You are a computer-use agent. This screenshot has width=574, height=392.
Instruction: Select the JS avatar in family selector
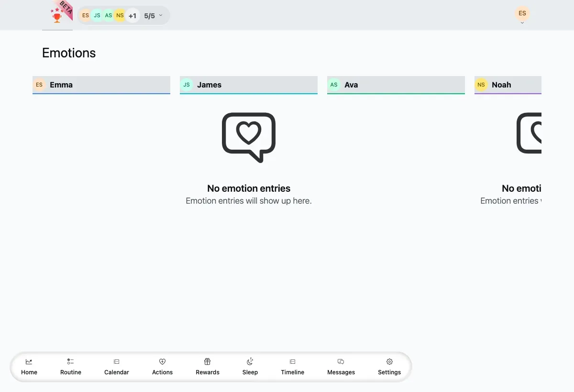(97, 15)
